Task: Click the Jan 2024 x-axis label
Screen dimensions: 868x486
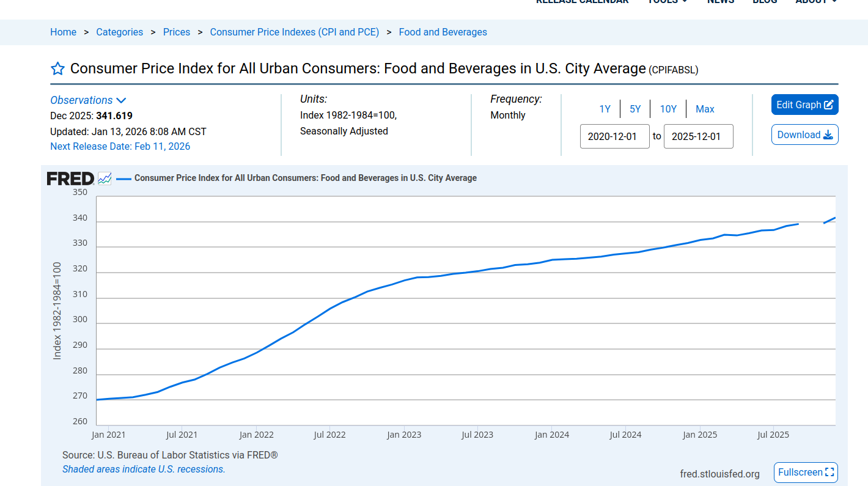Action: pos(552,435)
